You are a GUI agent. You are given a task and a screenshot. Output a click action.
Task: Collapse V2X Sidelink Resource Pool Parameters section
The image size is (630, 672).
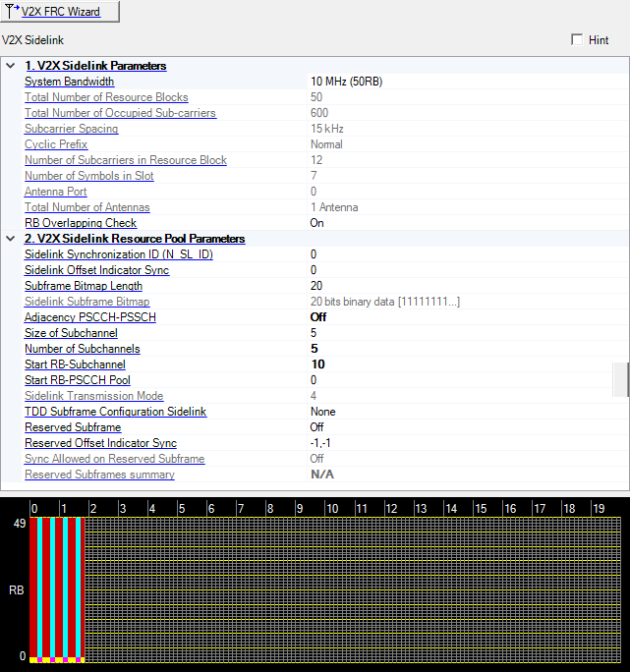click(x=11, y=239)
